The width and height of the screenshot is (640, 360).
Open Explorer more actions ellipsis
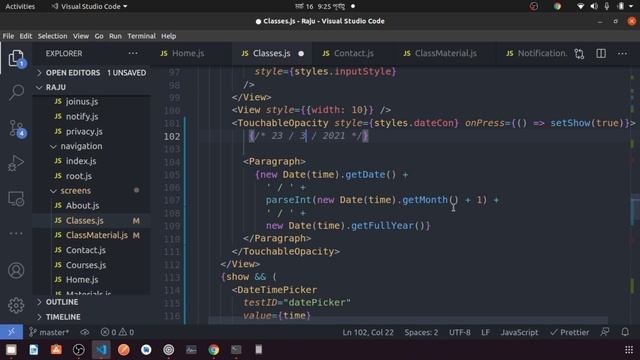coord(133,53)
